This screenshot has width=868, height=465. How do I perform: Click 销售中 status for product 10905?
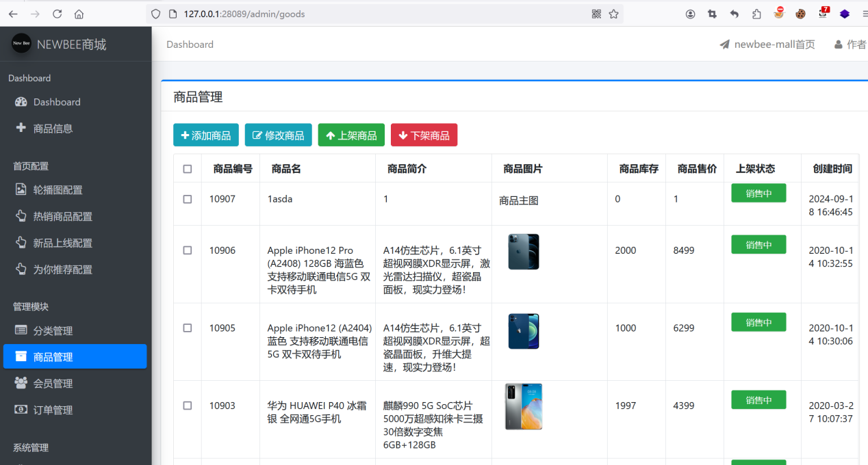point(758,322)
